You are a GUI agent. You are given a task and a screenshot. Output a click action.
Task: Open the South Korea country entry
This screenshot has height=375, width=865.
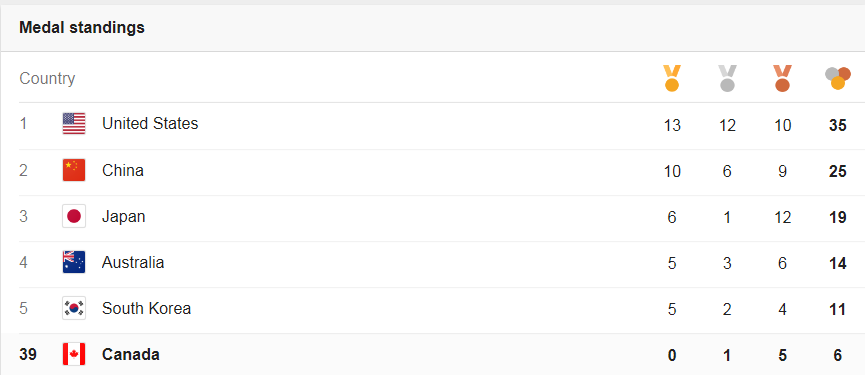click(147, 308)
